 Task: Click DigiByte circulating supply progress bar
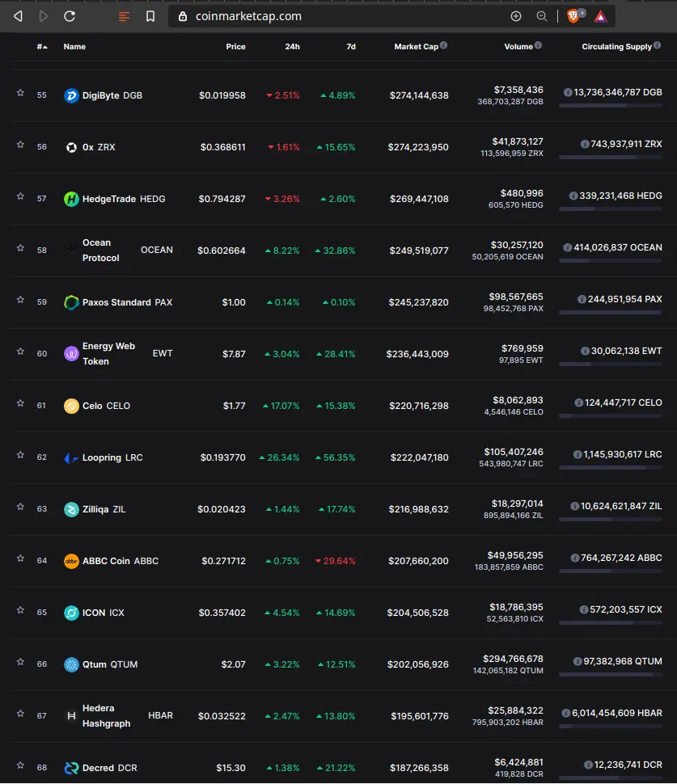pos(611,106)
